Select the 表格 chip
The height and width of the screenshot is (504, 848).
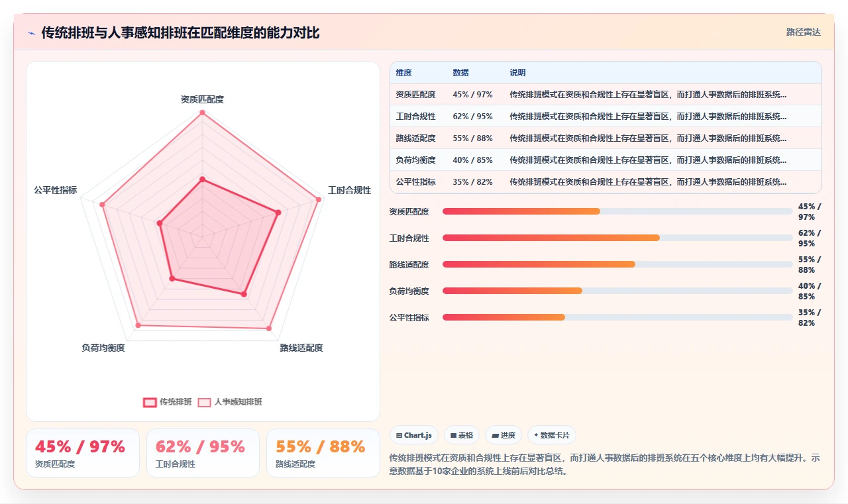click(462, 435)
